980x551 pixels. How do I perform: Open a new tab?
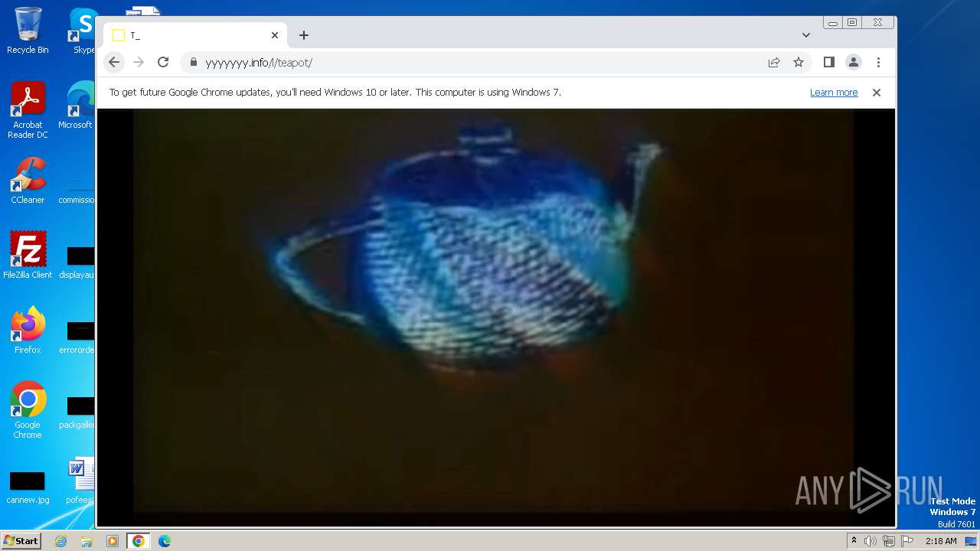click(304, 35)
